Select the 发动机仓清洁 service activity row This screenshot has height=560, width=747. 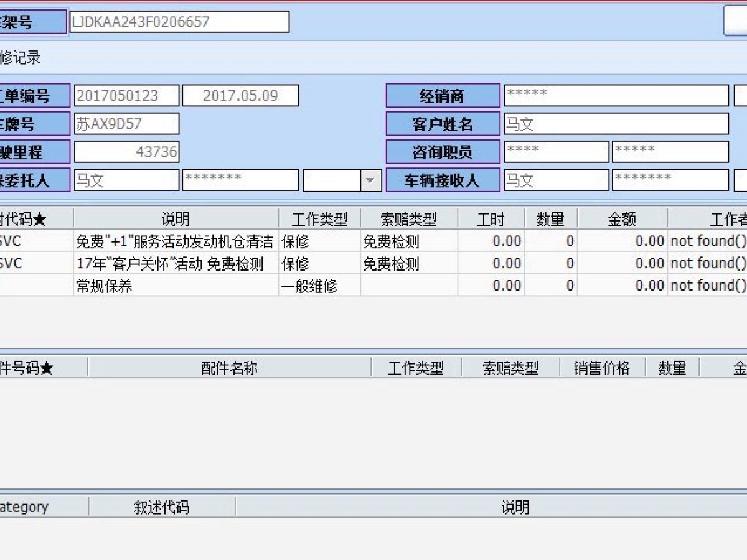click(174, 241)
